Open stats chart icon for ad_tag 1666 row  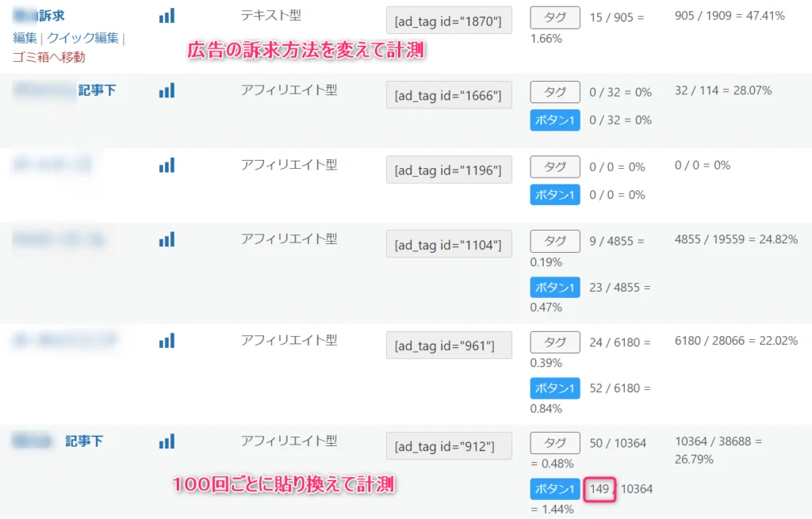point(167,90)
